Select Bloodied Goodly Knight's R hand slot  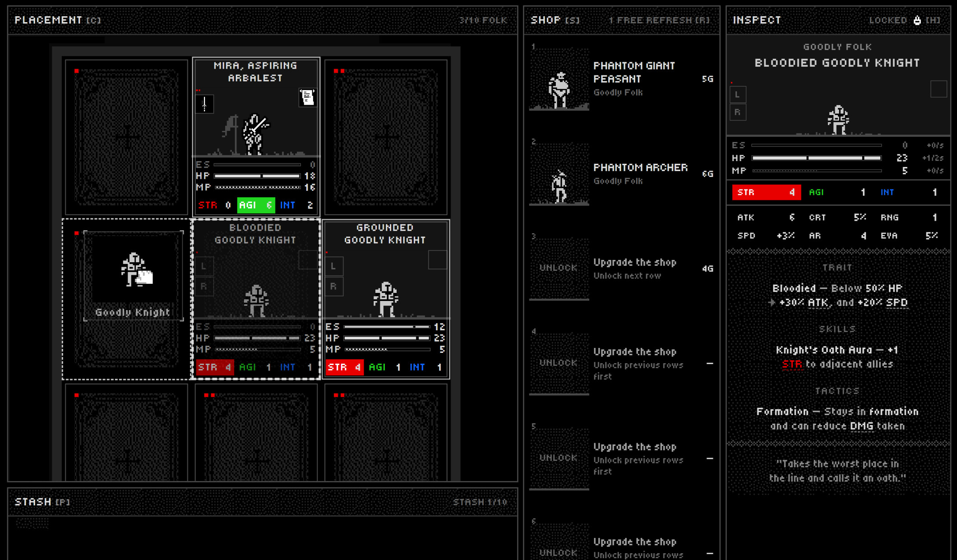204,287
